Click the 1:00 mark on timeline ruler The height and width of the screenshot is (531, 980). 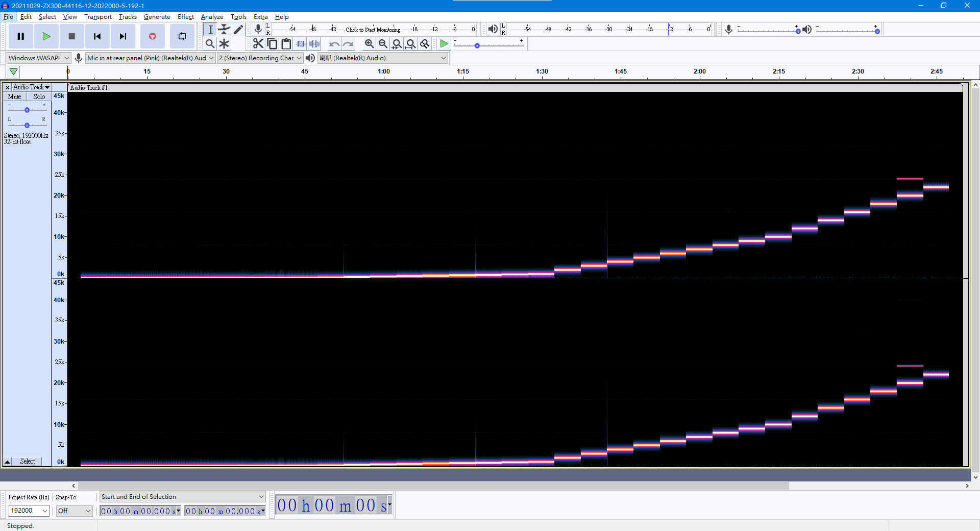coord(384,71)
